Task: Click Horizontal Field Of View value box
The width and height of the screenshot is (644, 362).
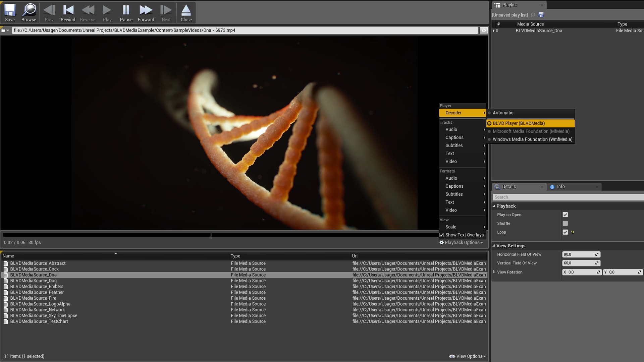Action: coord(581,254)
